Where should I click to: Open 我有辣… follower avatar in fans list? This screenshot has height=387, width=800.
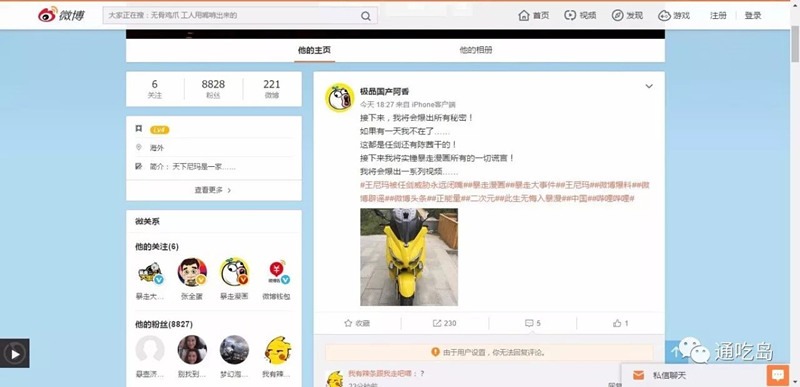point(277,349)
